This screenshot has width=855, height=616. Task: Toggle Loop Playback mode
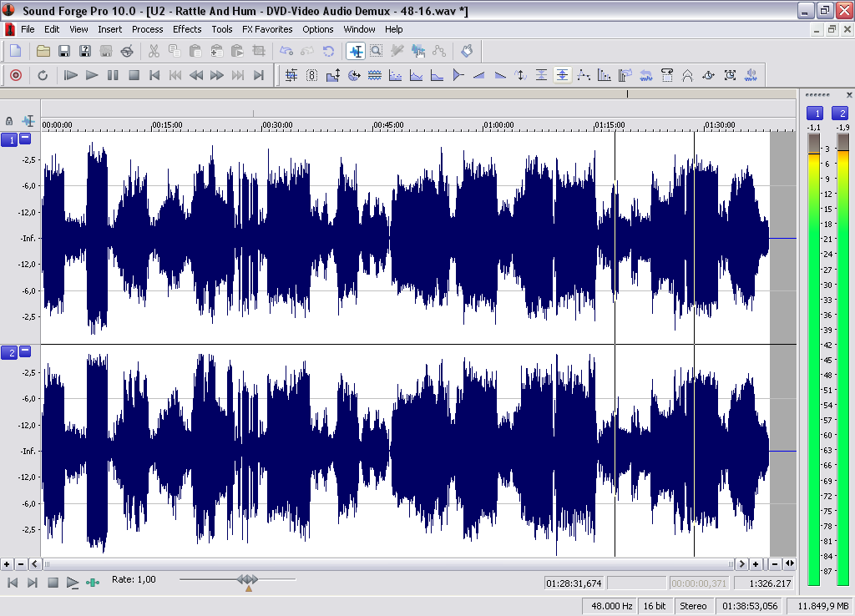(43, 75)
